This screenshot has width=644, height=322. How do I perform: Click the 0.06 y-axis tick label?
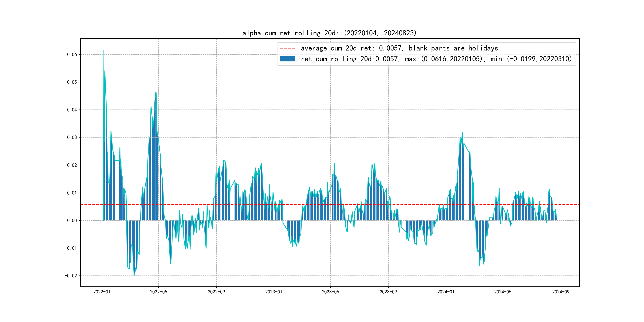click(72, 54)
